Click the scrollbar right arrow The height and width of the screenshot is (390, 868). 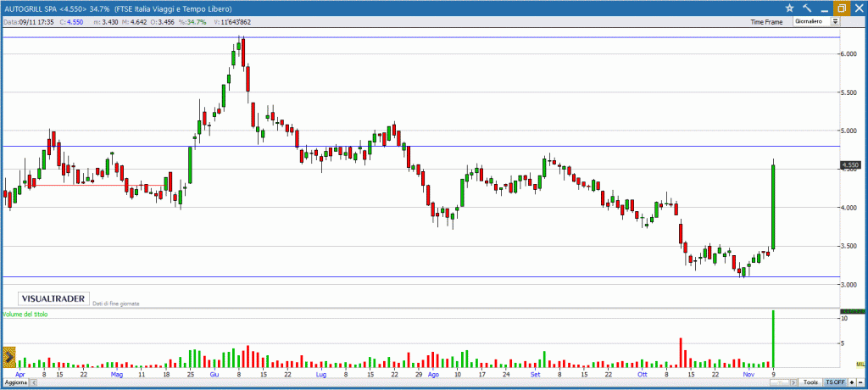pyautogui.click(x=795, y=383)
